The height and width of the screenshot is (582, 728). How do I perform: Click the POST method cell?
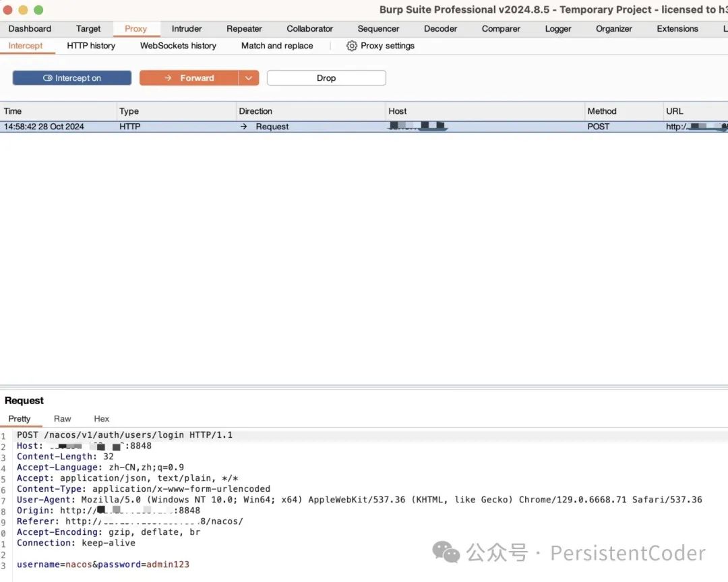pyautogui.click(x=599, y=127)
